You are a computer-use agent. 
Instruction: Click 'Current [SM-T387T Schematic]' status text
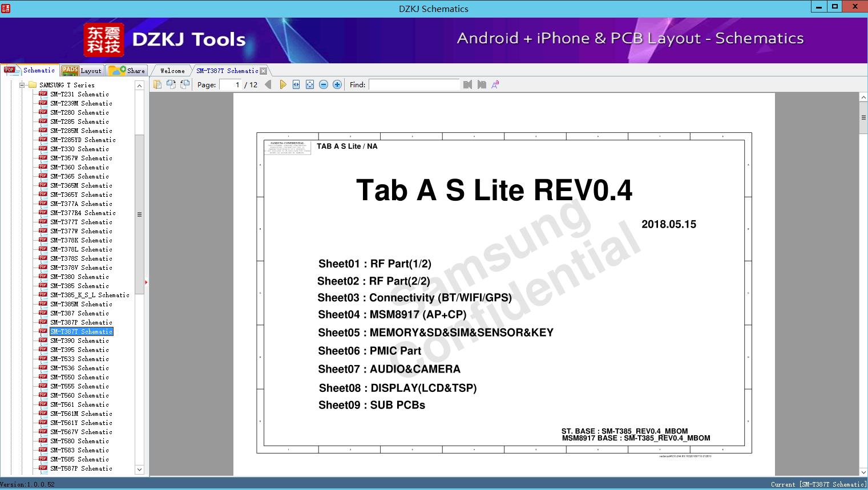click(x=818, y=484)
